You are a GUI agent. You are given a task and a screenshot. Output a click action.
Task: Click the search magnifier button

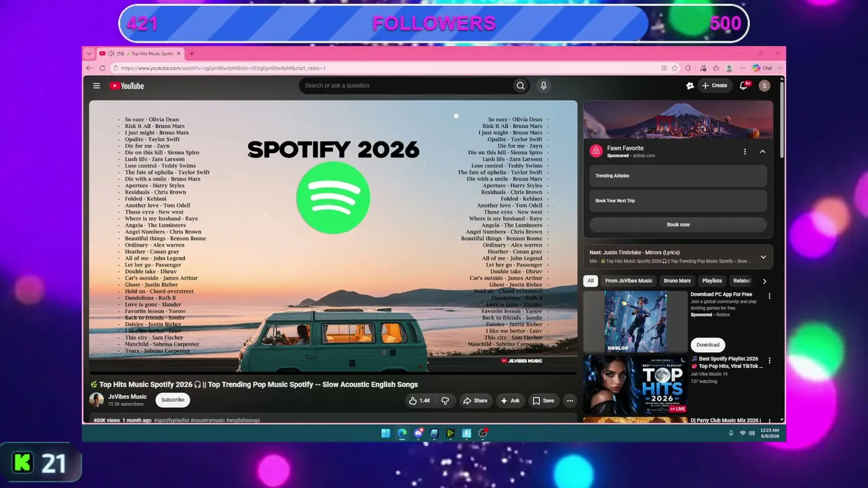520,86
